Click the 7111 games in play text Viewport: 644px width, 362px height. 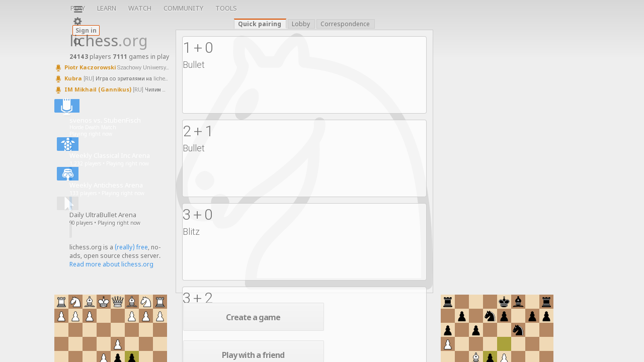tap(141, 56)
